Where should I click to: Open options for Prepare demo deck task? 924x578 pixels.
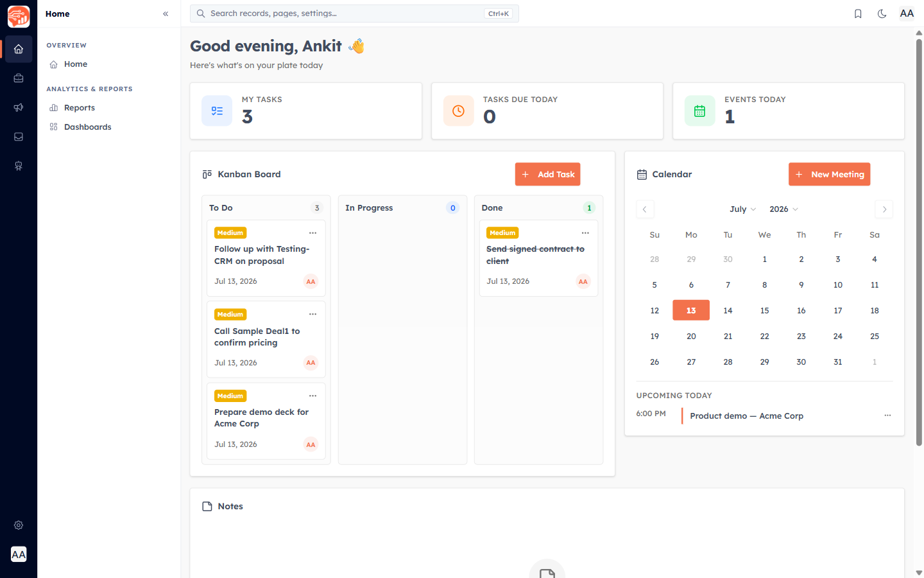[x=312, y=396]
